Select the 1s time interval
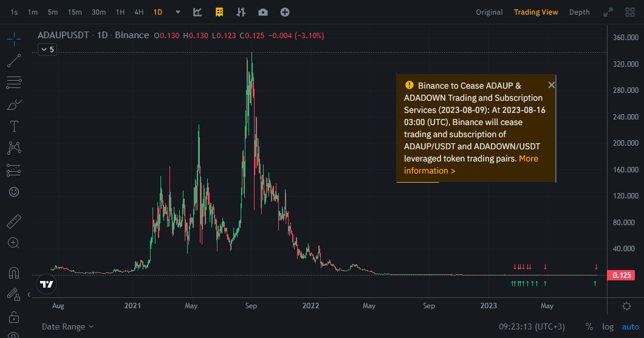This screenshot has width=644, height=338. [15, 12]
